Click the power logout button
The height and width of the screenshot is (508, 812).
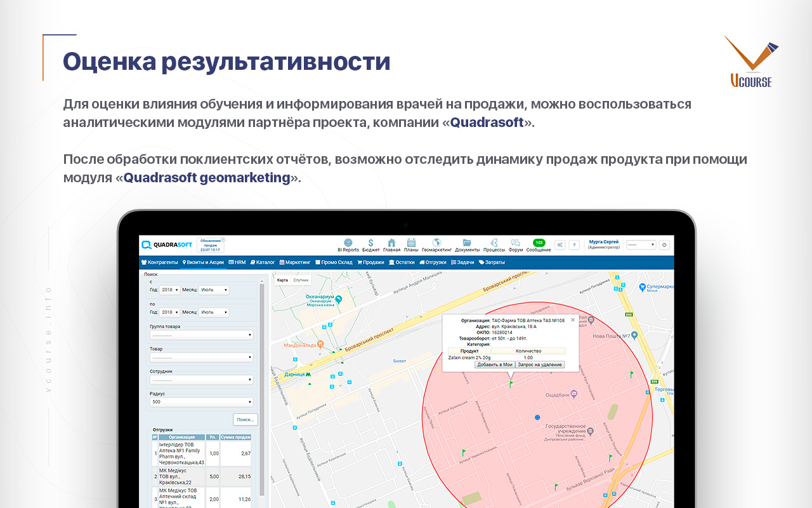[664, 244]
